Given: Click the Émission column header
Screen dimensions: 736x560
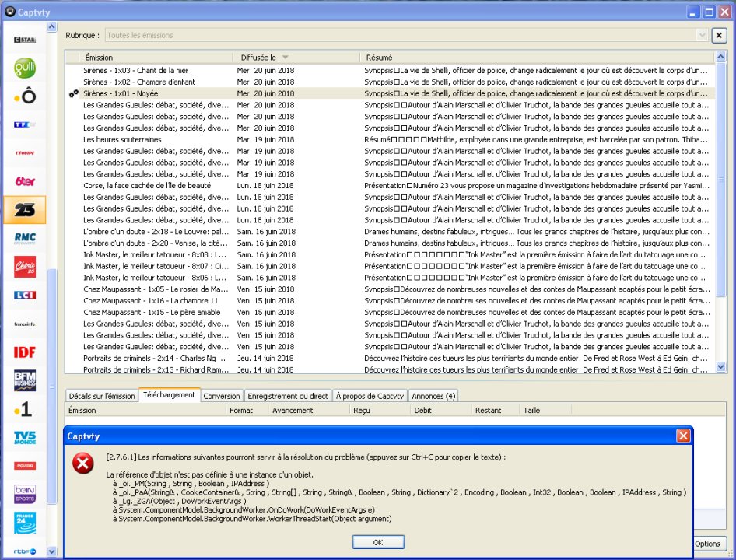Looking at the screenshot, I should pos(148,58).
